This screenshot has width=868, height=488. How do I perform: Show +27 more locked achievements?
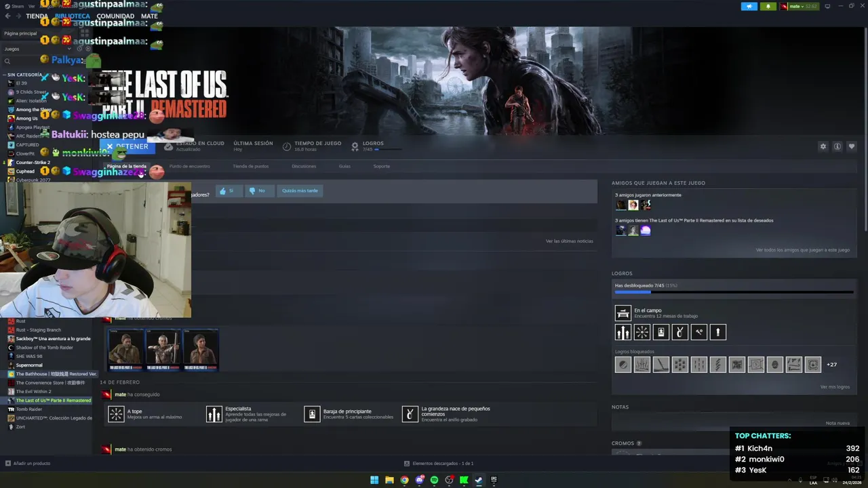tap(831, 365)
